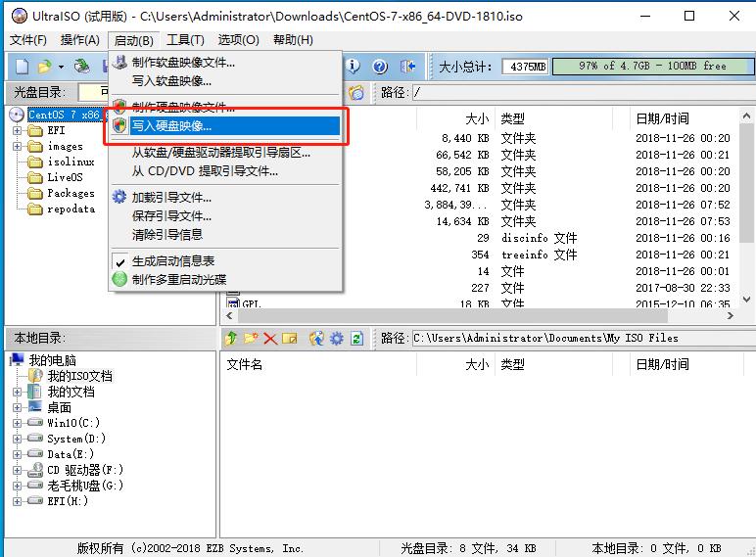Expand the EFI folder tree node

(18, 130)
